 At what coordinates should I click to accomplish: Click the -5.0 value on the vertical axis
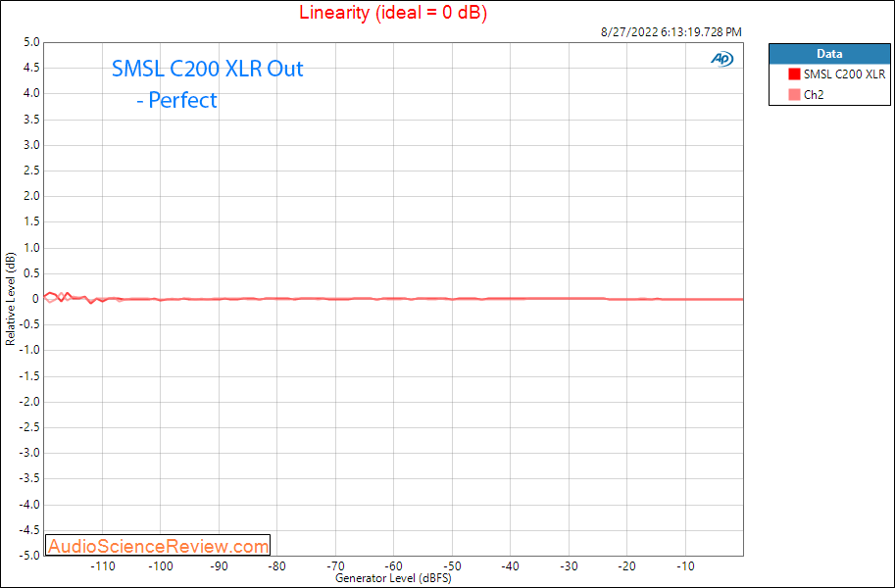point(29,556)
